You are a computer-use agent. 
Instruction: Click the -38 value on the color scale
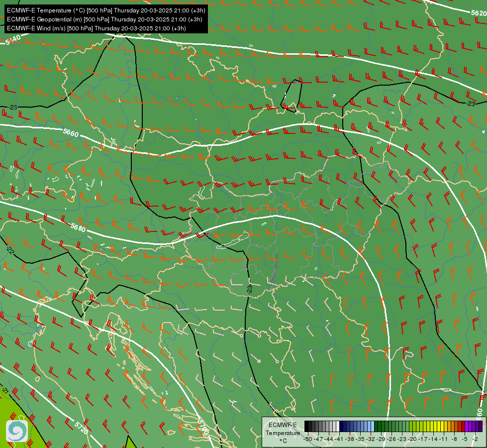pyautogui.click(x=349, y=439)
